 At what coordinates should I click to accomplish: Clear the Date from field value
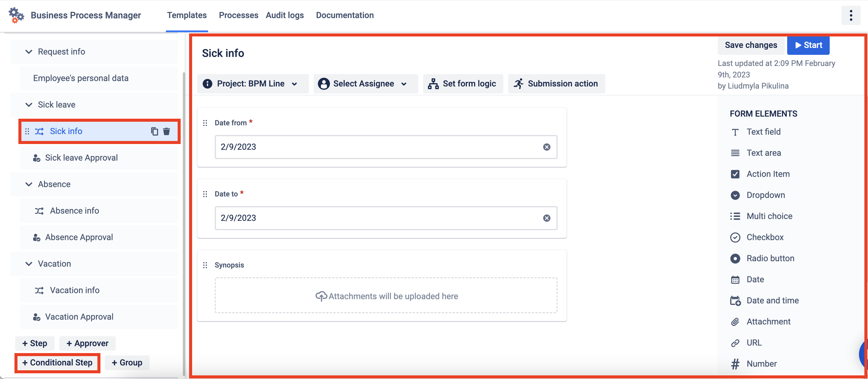(546, 147)
